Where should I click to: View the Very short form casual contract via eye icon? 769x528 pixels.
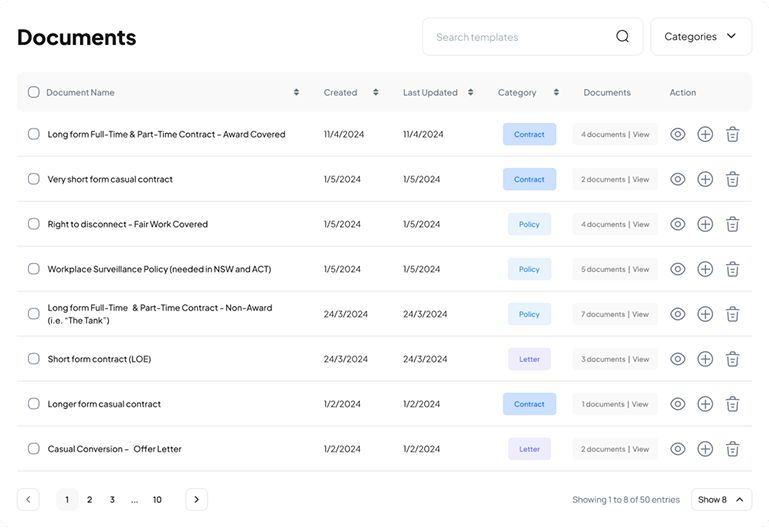click(678, 179)
